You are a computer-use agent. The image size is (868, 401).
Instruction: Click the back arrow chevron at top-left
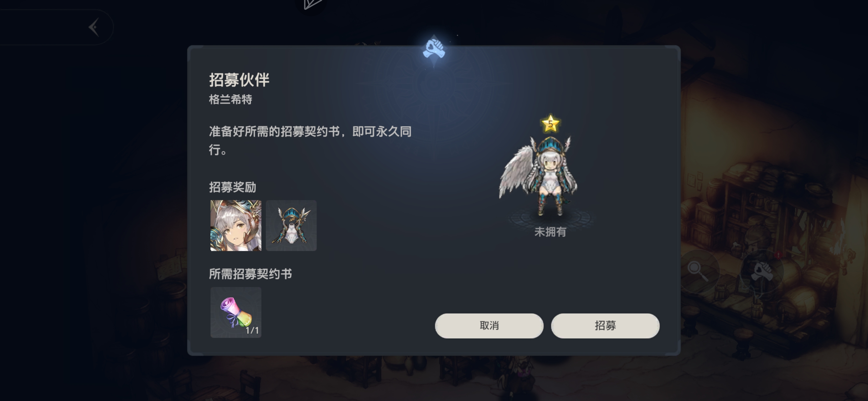point(94,27)
